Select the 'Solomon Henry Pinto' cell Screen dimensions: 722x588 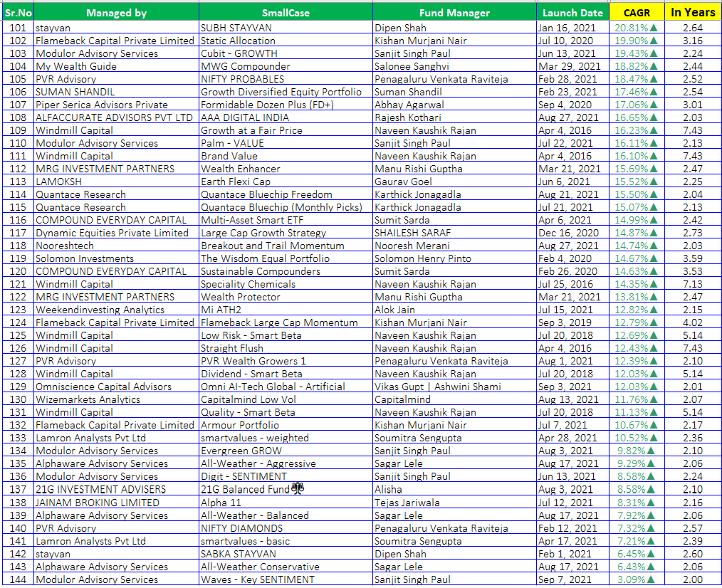click(x=454, y=259)
